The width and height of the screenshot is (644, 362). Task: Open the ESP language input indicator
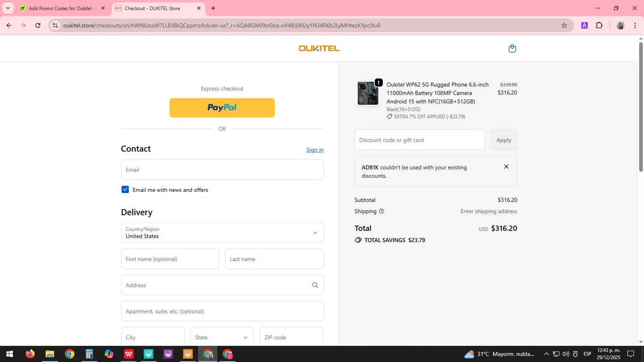(x=587, y=354)
